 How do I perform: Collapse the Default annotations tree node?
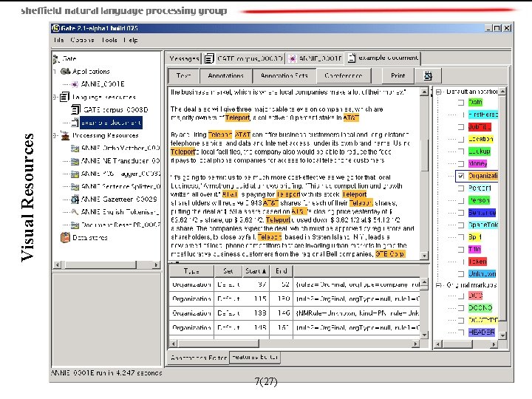coord(438,92)
